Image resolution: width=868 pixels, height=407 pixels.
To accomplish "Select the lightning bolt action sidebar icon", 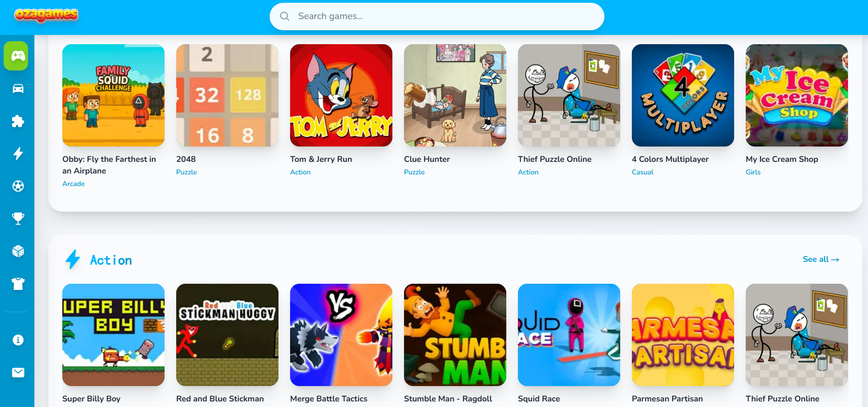I will [18, 153].
